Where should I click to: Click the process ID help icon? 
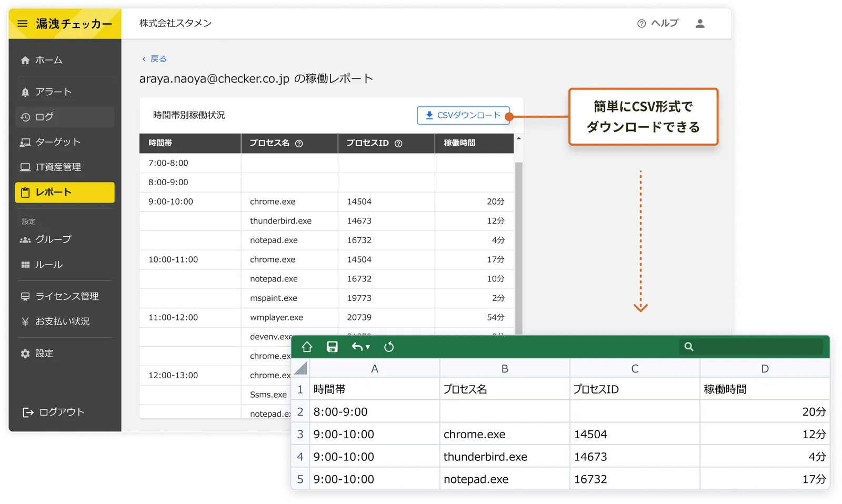pyautogui.click(x=398, y=144)
